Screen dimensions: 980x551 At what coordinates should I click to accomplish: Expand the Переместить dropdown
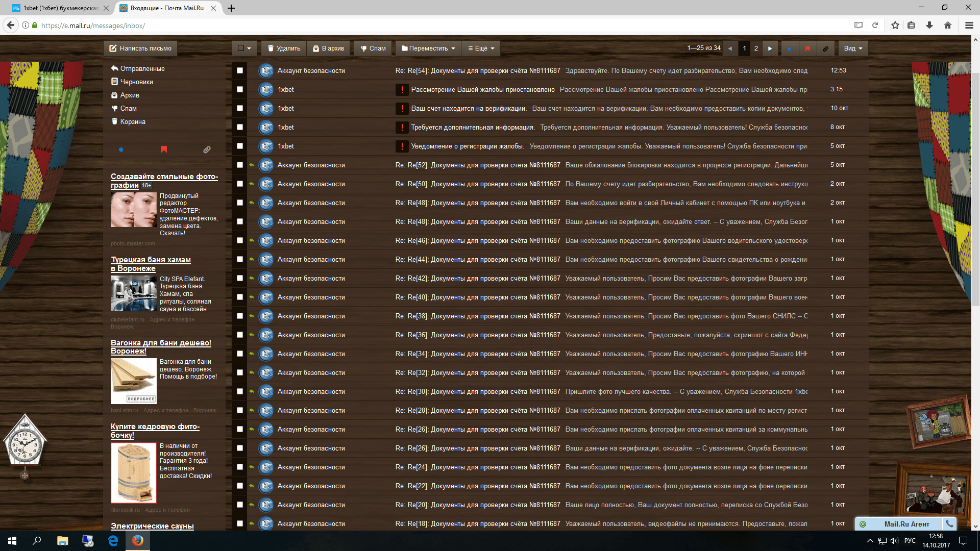pyautogui.click(x=428, y=48)
